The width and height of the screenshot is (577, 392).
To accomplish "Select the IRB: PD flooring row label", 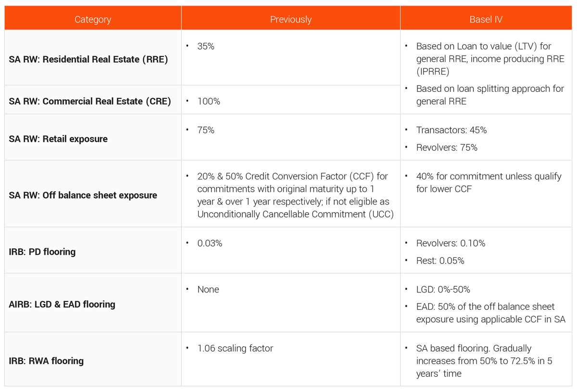I will click(42, 252).
